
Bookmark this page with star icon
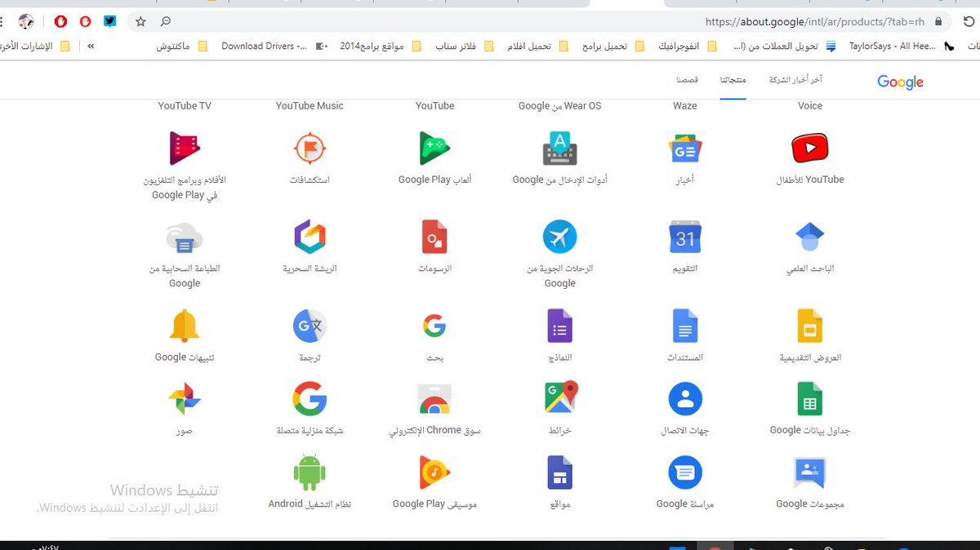tap(140, 22)
